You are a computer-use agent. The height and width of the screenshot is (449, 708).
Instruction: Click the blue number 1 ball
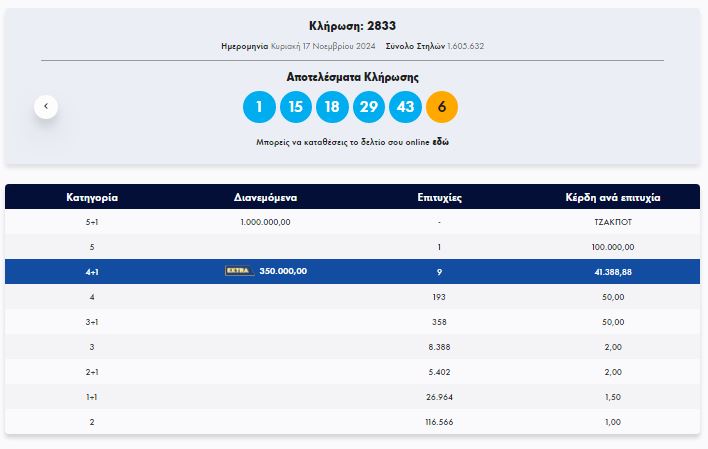pyautogui.click(x=259, y=107)
